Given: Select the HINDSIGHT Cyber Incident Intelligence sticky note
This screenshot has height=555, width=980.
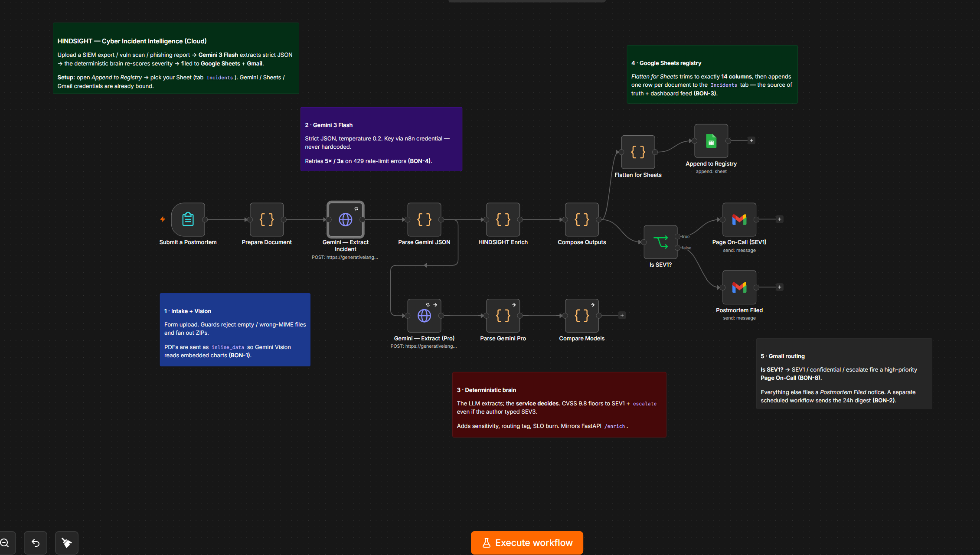Looking at the screenshot, I should click(176, 58).
